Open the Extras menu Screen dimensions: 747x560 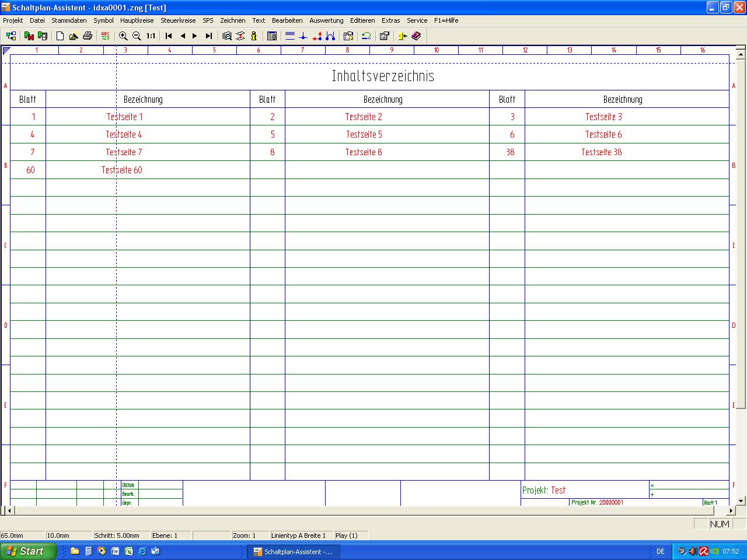point(391,20)
